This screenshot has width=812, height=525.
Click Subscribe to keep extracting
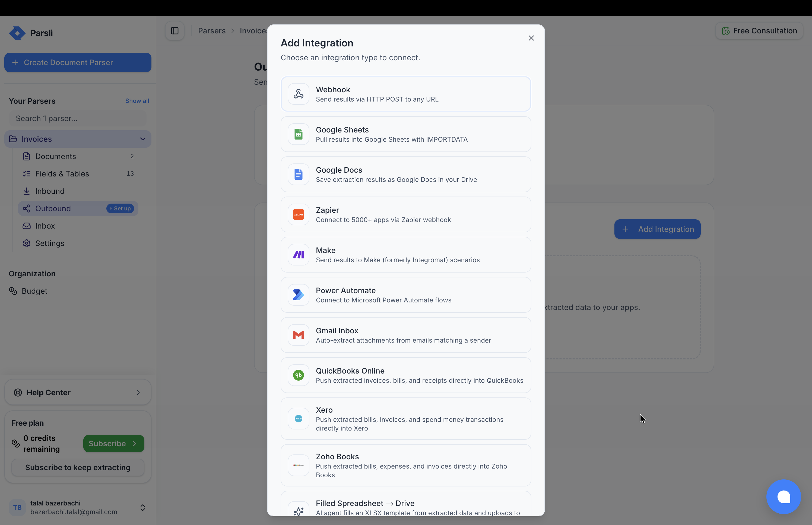tap(78, 467)
